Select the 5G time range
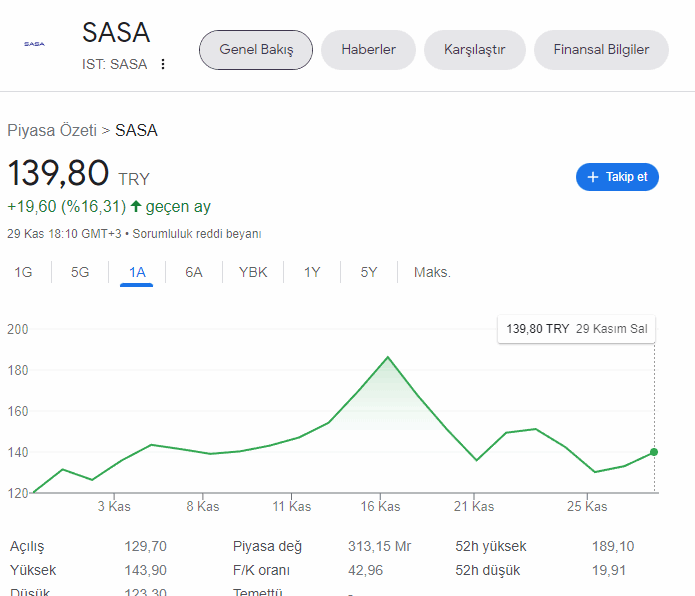 click(x=80, y=272)
